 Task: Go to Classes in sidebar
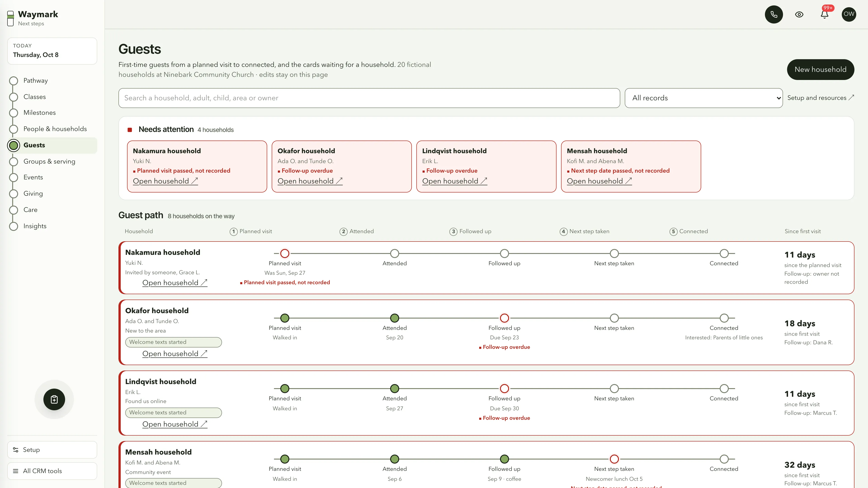point(52,97)
